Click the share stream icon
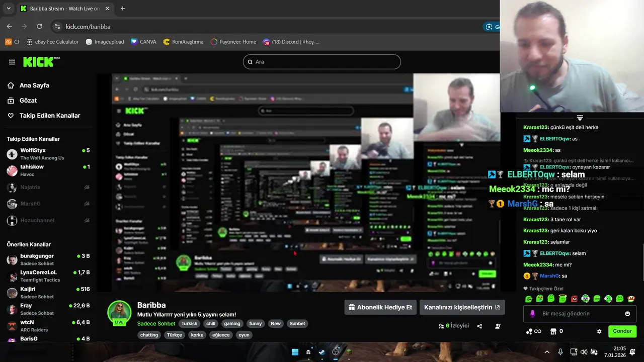 [479, 326]
